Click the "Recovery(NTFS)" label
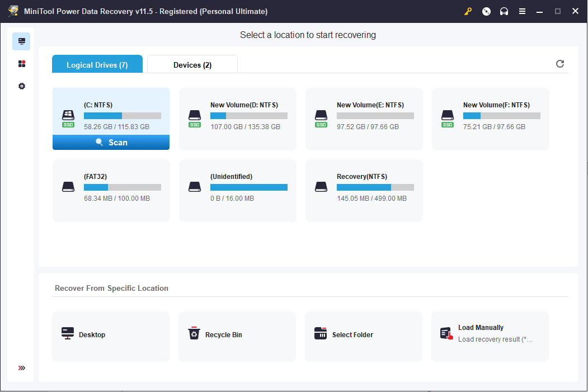Image resolution: width=588 pixels, height=392 pixels. point(362,177)
